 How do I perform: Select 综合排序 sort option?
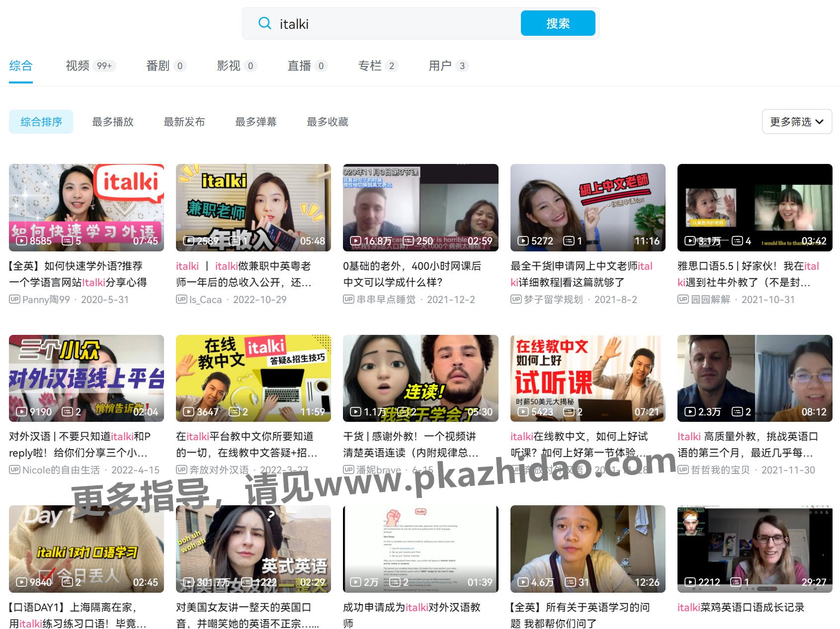41,122
